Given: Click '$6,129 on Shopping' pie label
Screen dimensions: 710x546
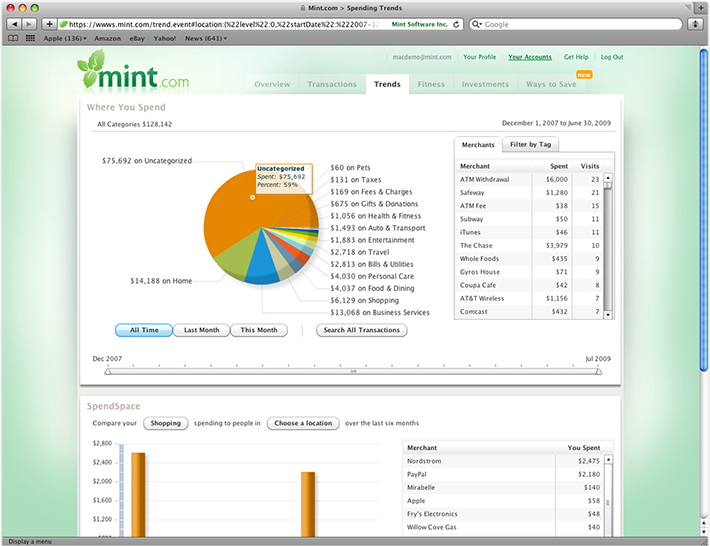Looking at the screenshot, I should point(365,300).
